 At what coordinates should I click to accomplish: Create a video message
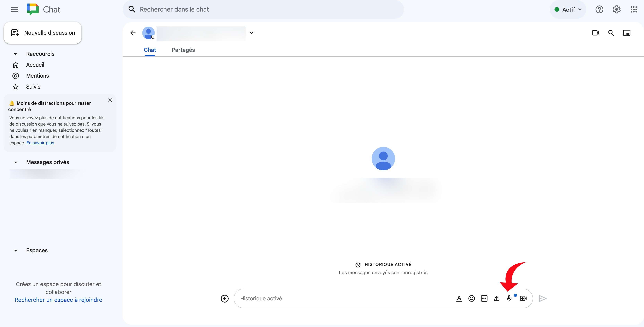(523, 298)
